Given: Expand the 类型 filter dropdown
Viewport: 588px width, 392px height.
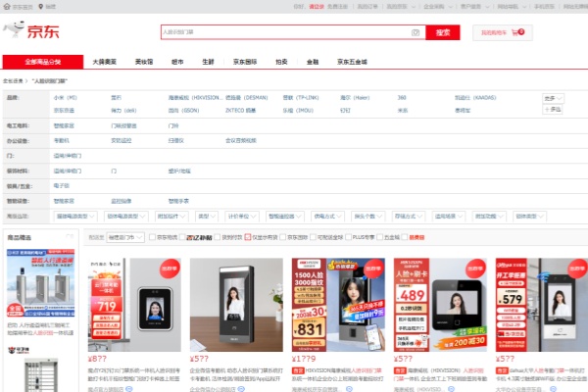Looking at the screenshot, I should pos(206,217).
